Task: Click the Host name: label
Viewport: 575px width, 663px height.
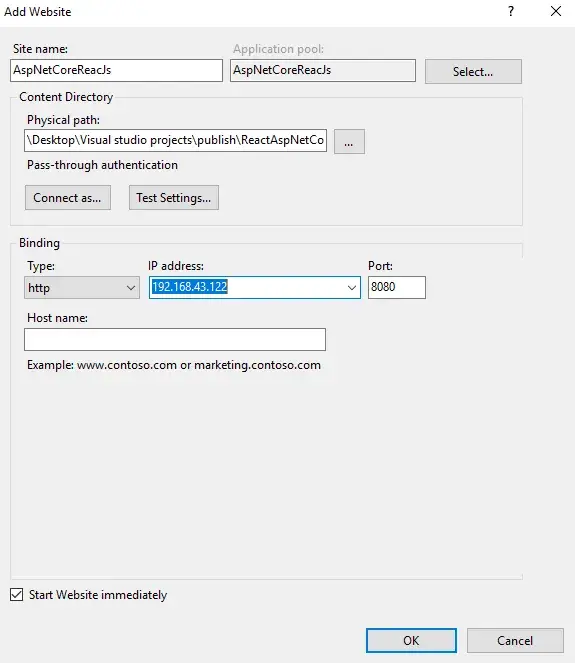Action: (x=58, y=318)
